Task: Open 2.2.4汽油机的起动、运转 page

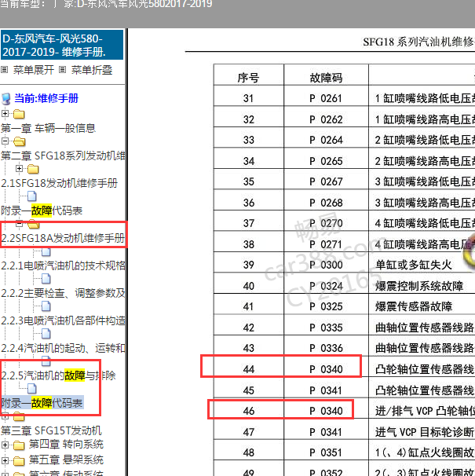Action: click(63, 348)
